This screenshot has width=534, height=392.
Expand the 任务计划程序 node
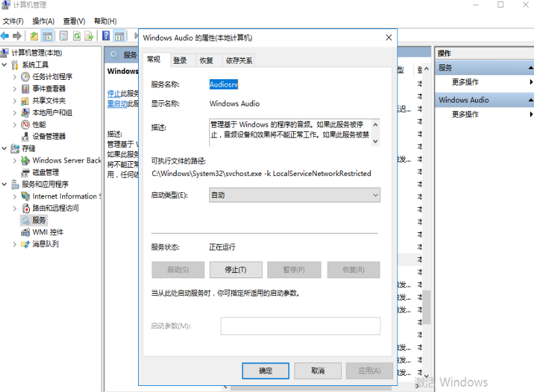point(15,77)
